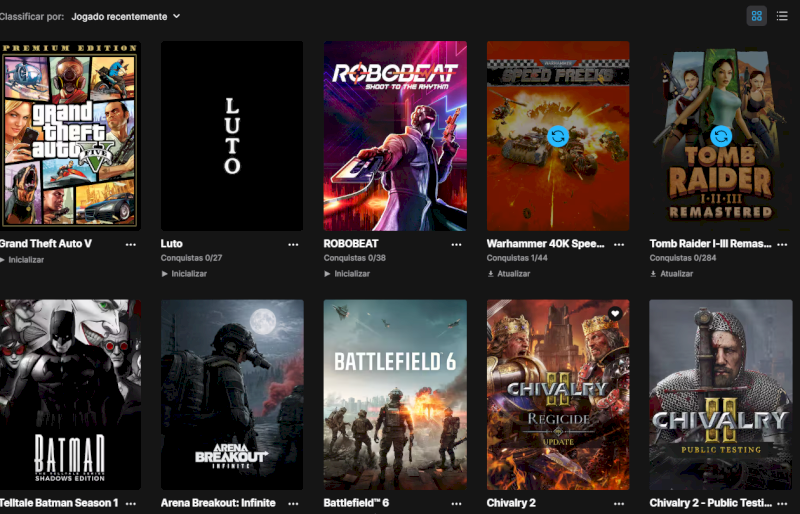Click the Chivalry 2 title text

pos(511,503)
